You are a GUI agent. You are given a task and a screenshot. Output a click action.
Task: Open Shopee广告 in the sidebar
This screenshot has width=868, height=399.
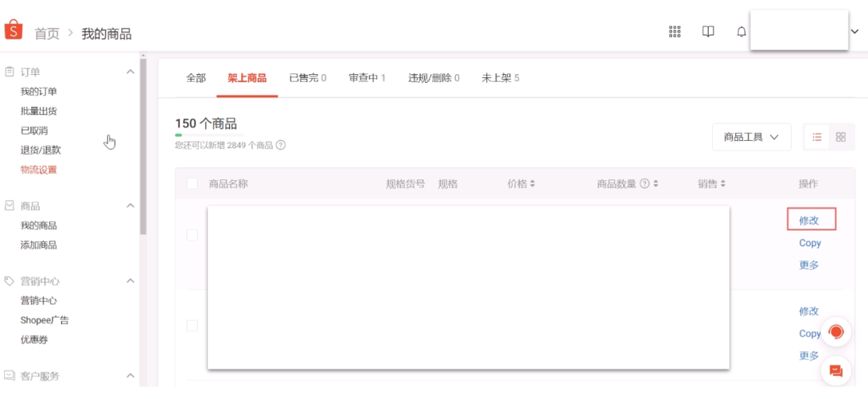coord(45,320)
